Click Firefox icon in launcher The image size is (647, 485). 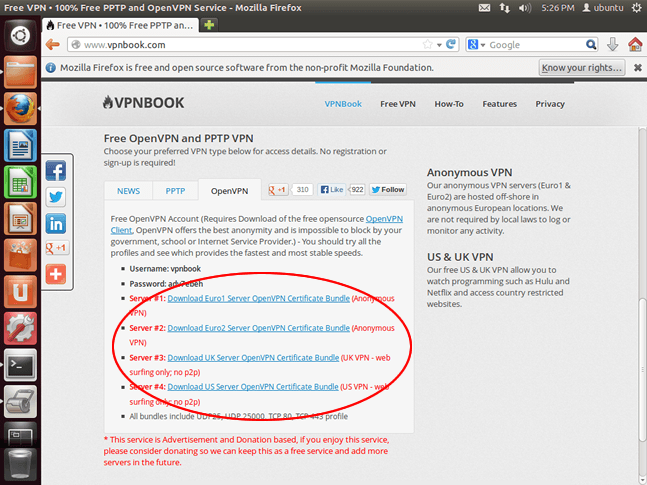[20, 109]
